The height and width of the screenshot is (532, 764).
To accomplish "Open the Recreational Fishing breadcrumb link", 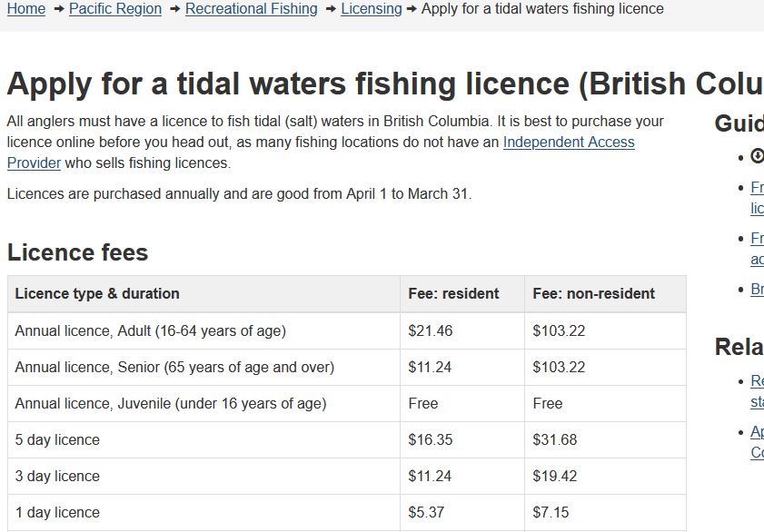I will pos(252,9).
